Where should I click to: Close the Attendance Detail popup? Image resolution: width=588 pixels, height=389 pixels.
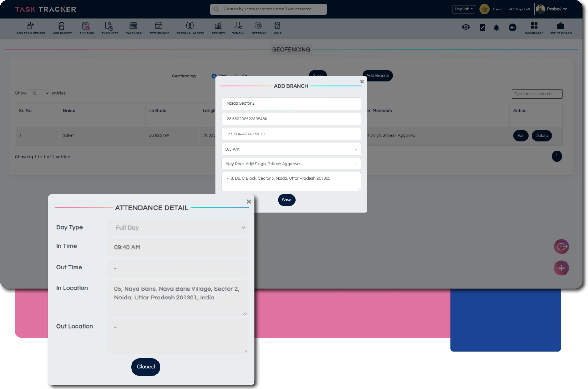tap(249, 201)
